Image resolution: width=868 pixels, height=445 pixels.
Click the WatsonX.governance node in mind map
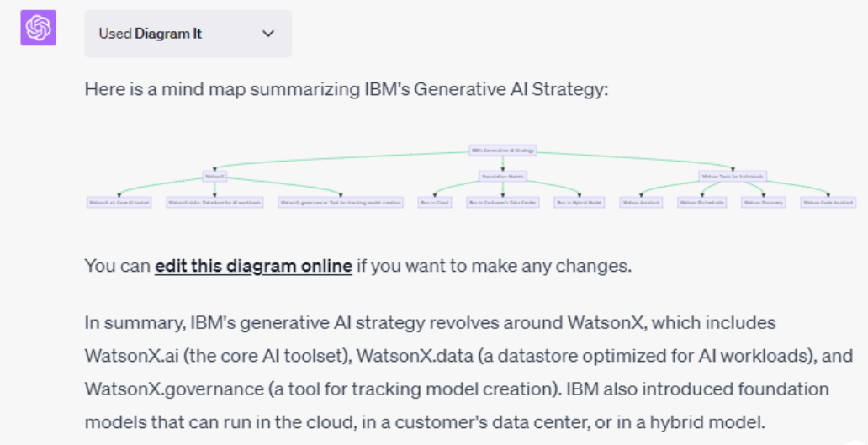click(x=341, y=203)
